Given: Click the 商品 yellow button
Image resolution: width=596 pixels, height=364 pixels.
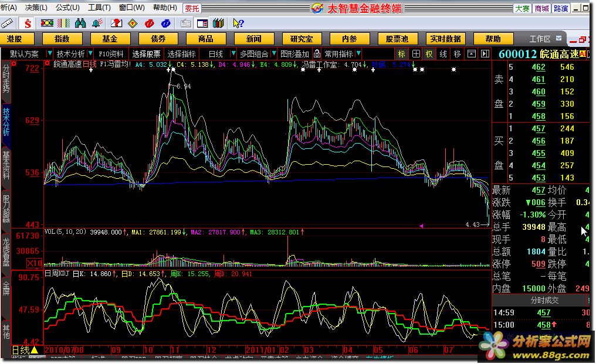Looking at the screenshot, I should pos(206,39).
